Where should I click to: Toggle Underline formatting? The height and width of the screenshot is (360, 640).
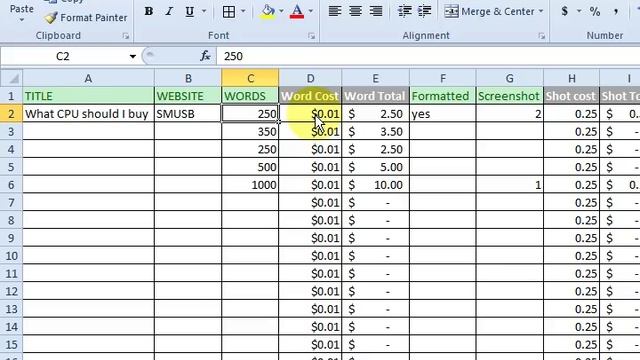click(189, 11)
